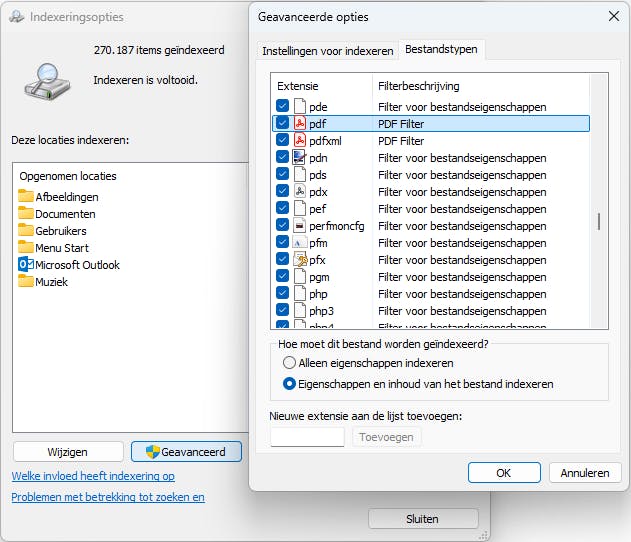Screen dimensions: 631x542
Task: Click the Toevoegen button
Action: tap(386, 437)
